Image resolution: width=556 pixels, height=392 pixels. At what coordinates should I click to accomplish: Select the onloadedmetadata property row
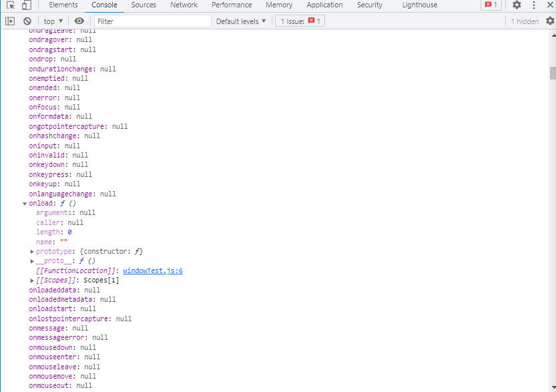72,299
